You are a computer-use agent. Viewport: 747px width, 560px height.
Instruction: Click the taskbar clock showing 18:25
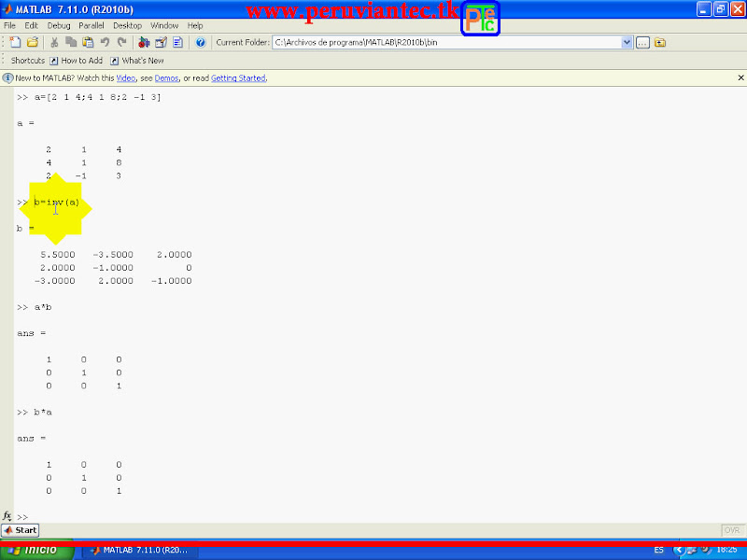coord(726,550)
